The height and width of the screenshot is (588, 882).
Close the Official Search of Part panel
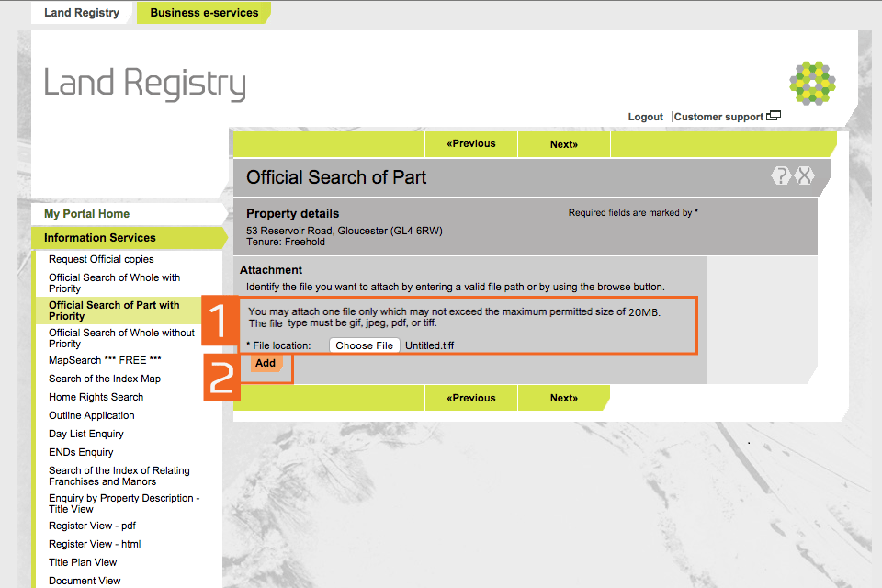pos(805,176)
